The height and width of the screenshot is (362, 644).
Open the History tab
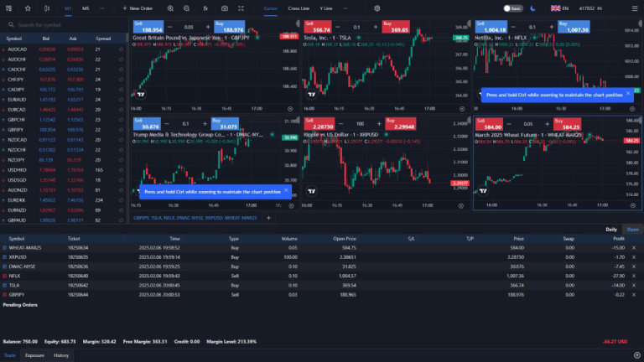coord(61,355)
